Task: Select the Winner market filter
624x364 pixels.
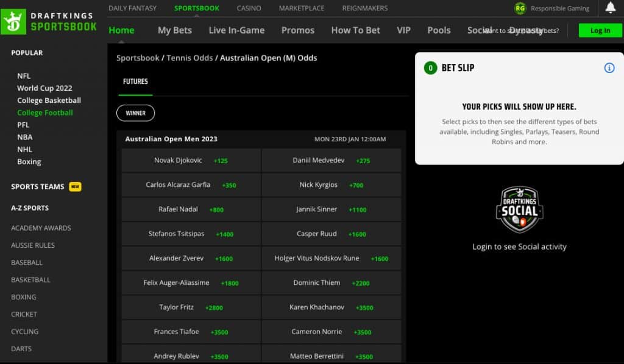Action: [136, 113]
